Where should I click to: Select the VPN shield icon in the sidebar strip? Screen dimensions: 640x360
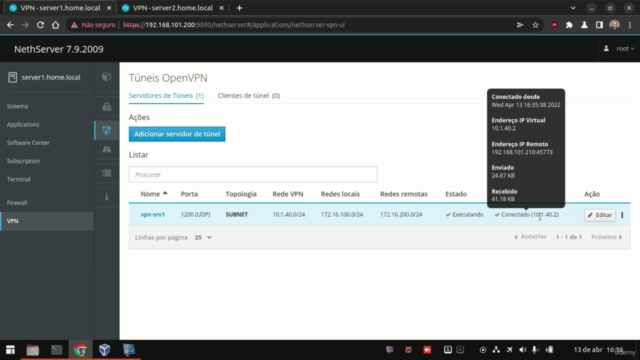107,130
